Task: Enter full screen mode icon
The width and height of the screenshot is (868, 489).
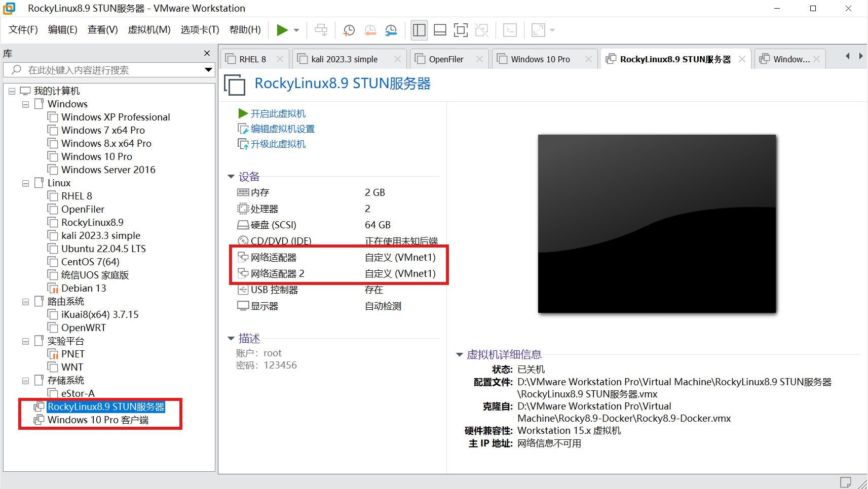Action: (461, 30)
